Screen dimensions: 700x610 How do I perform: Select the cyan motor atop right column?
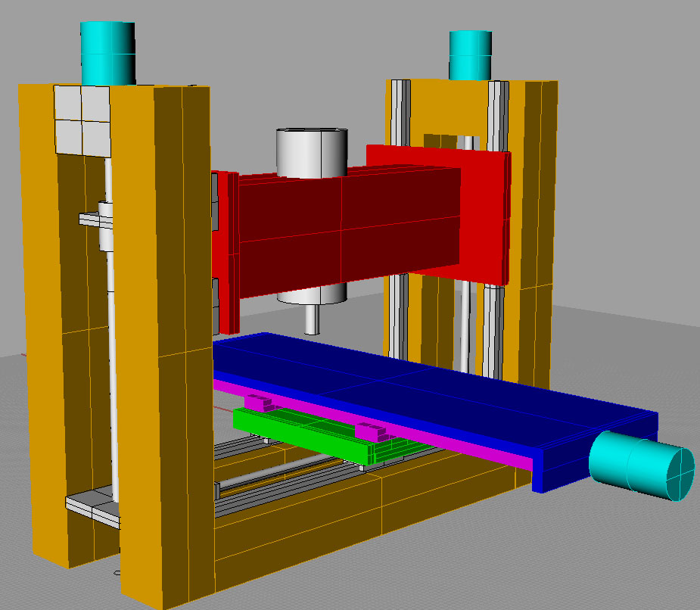[471, 54]
